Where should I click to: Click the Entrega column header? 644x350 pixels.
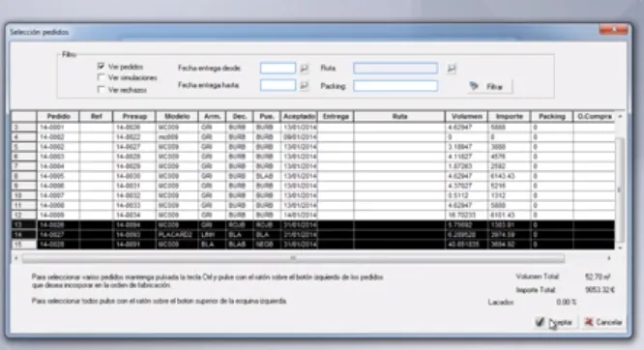[x=336, y=116]
